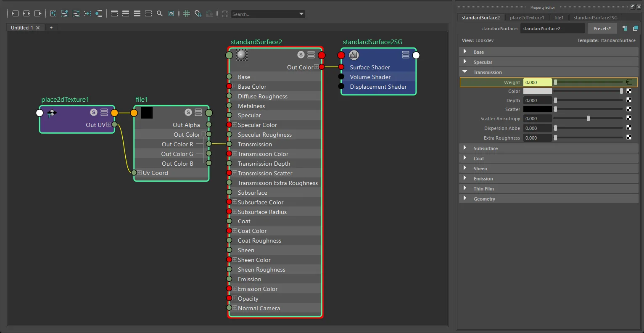Set nodes to custom view mode icon

[148, 14]
